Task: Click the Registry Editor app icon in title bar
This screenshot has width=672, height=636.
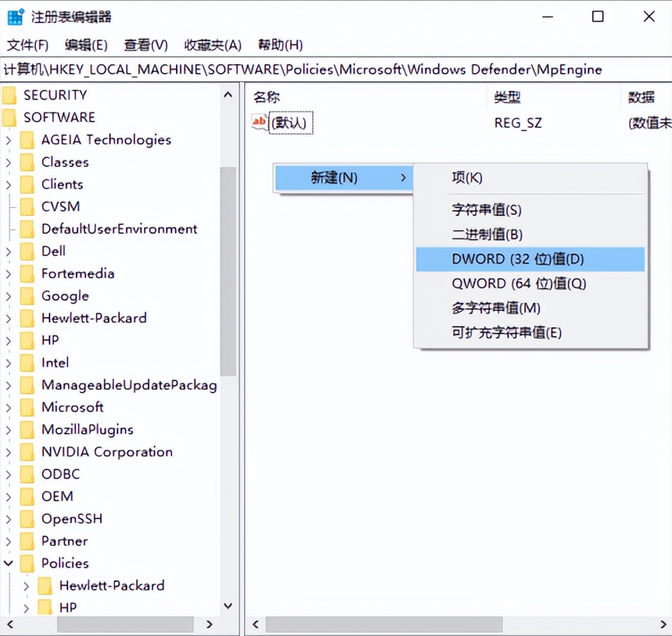Action: pos(15,17)
